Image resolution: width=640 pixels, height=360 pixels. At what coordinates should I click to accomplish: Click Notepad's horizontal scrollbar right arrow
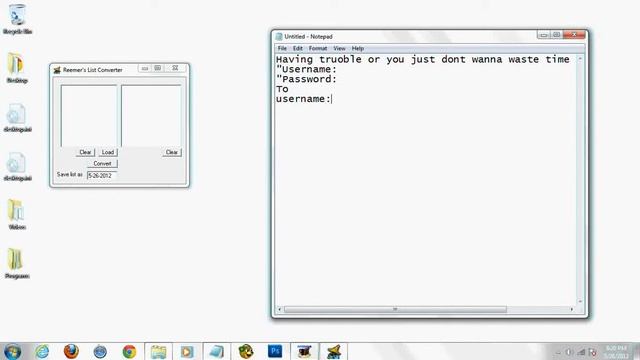point(571,309)
